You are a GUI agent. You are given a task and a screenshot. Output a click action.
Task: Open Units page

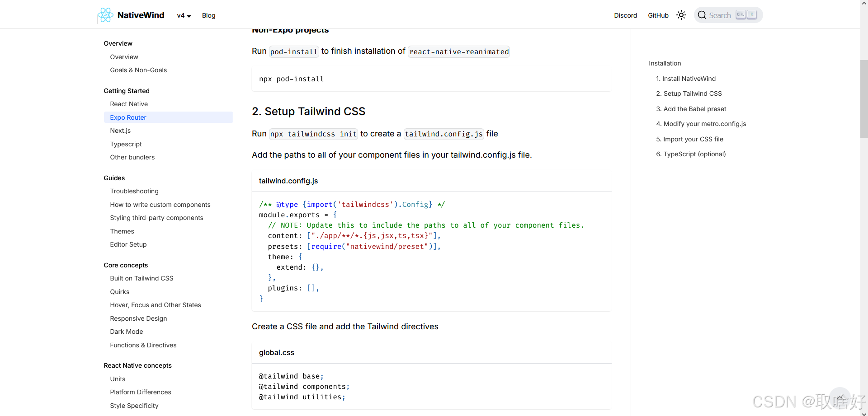pos(118,379)
